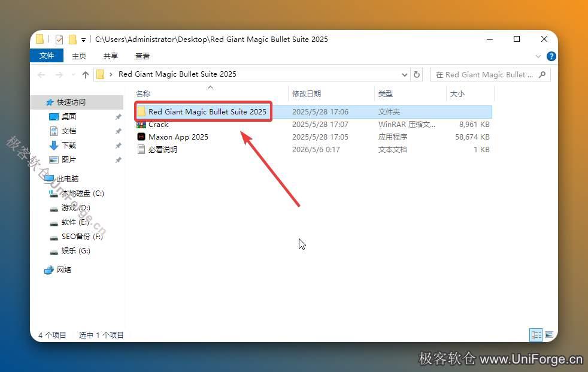Viewport: 588px width, 372px height.
Task: Open 文档 in the navigation pane
Action: [x=69, y=131]
